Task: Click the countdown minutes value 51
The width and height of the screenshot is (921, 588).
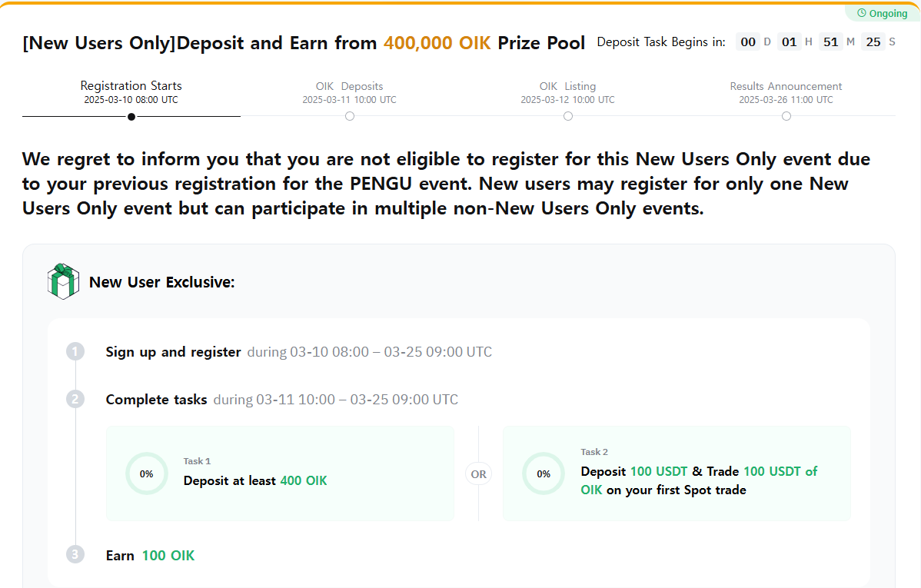Action: 830,42
